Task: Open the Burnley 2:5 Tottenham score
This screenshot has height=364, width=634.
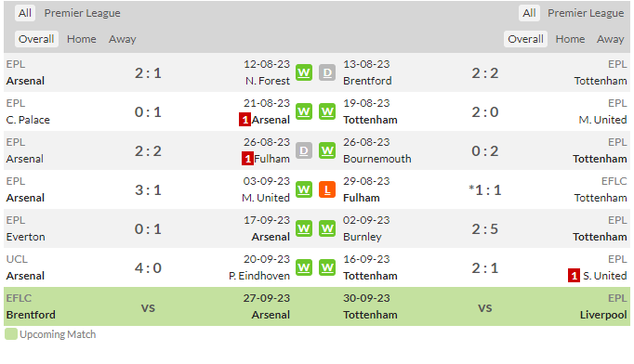Action: point(485,229)
